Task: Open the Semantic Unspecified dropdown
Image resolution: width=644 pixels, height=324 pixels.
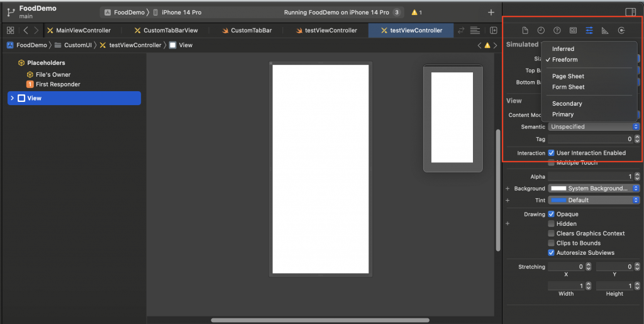Action: coord(594,126)
